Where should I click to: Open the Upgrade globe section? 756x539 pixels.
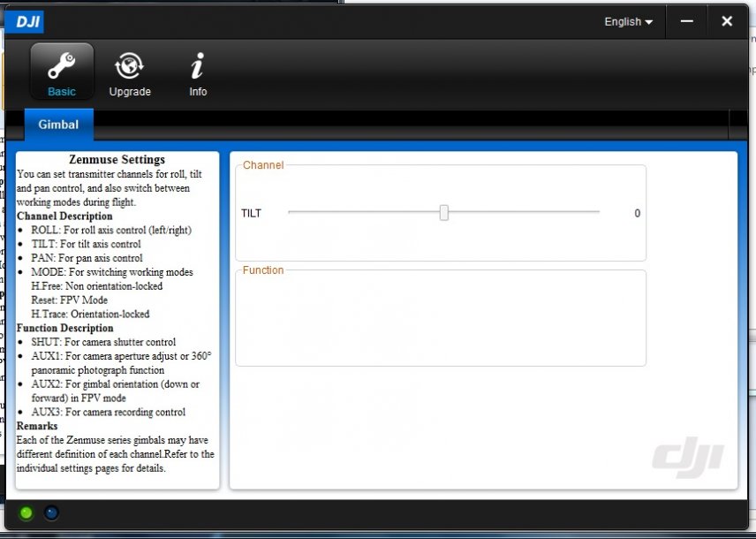click(130, 74)
